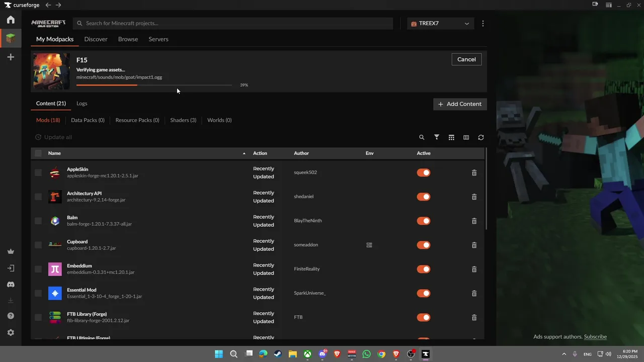Screen dimensions: 644x362
Task: Check the Balm row checkbox
Action: click(x=38, y=221)
